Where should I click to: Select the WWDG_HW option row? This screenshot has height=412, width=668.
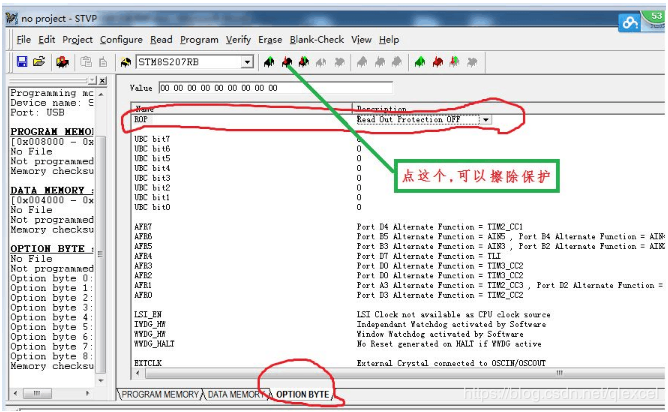coord(150,334)
